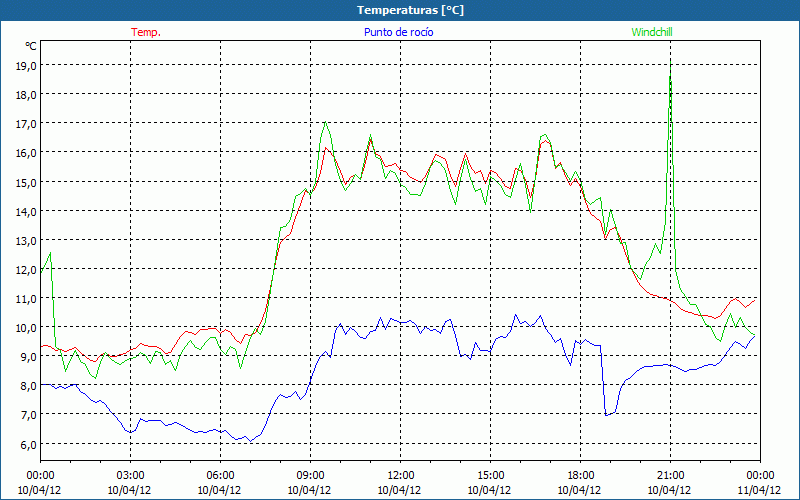Click the '8,0' y-axis value

[28, 386]
